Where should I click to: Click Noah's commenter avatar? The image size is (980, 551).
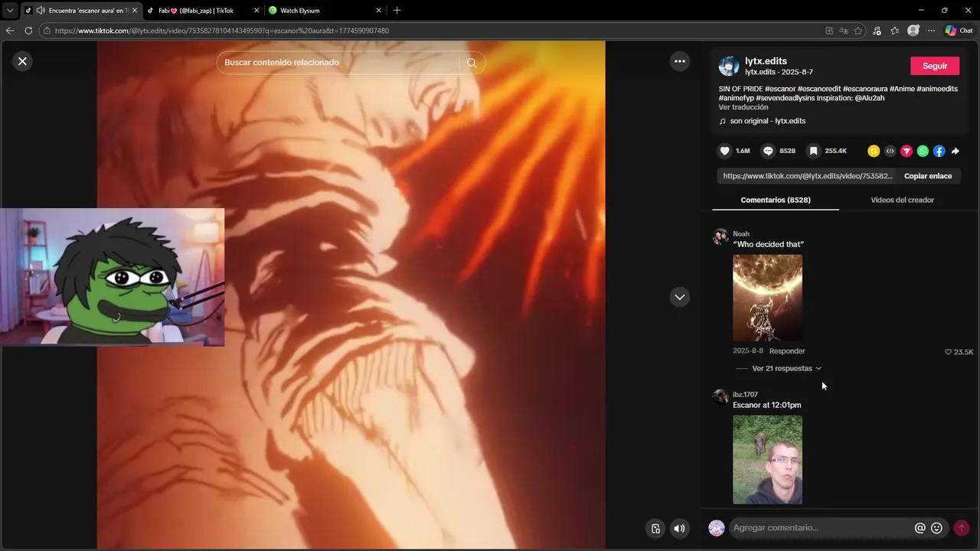720,236
